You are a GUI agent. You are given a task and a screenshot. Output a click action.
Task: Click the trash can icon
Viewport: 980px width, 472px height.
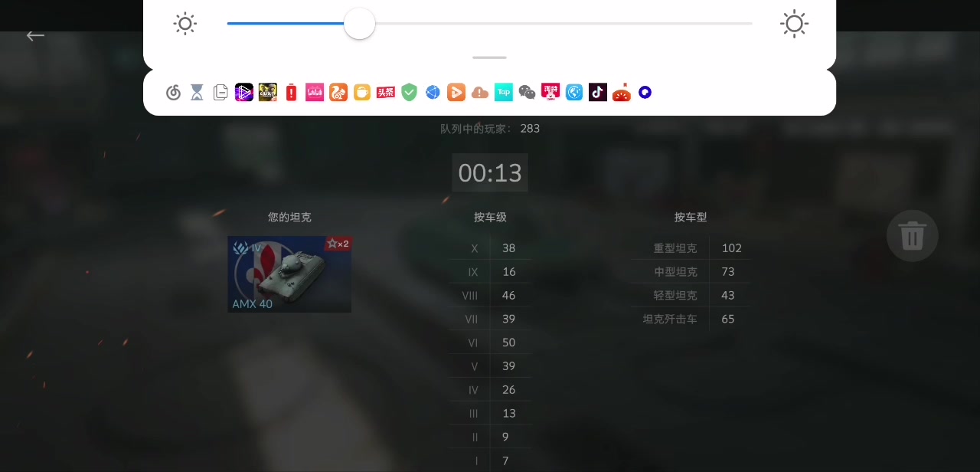click(912, 236)
